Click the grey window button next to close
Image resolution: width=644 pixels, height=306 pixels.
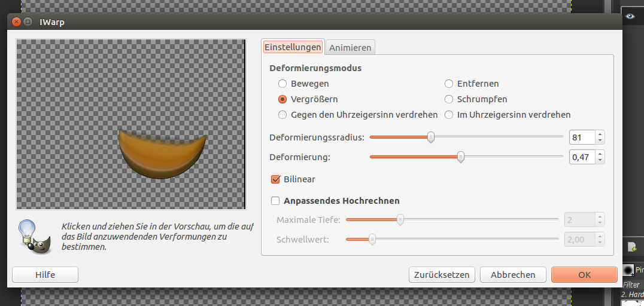pos(28,22)
